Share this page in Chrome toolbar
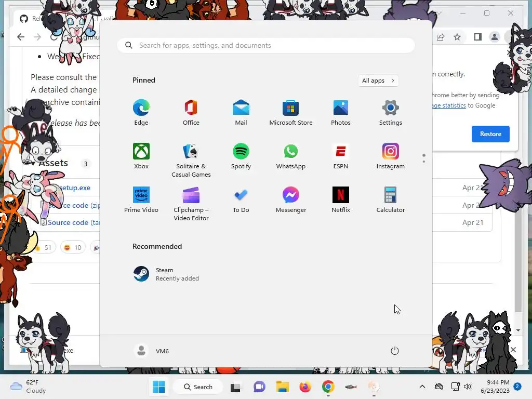Viewport: 532px width, 399px height. click(x=441, y=37)
